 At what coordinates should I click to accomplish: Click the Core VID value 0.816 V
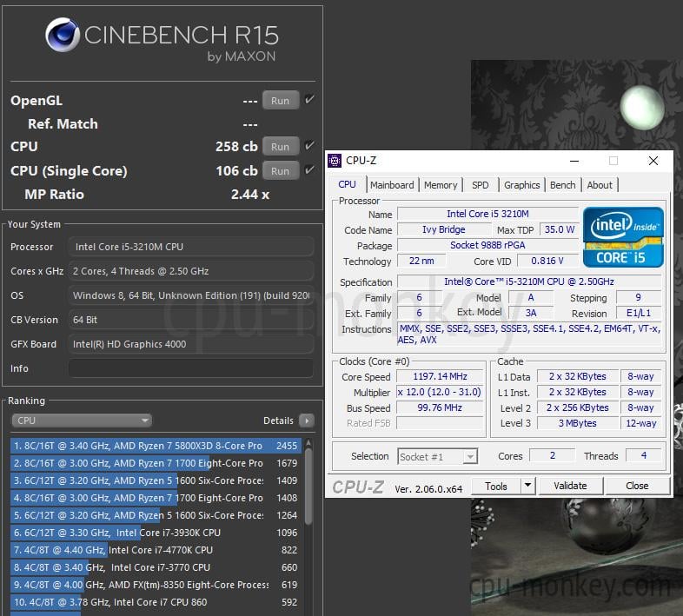547,261
